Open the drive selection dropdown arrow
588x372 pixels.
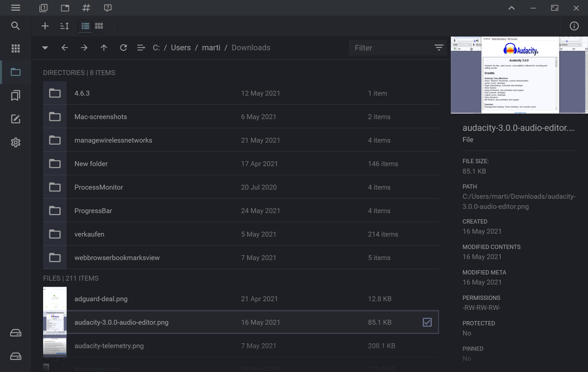[x=45, y=48]
